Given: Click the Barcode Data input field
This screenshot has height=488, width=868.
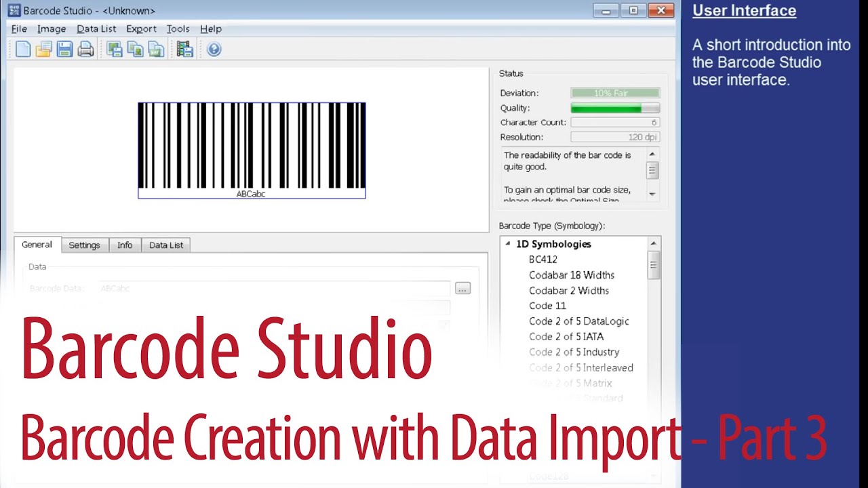Looking at the screenshot, I should (x=275, y=289).
